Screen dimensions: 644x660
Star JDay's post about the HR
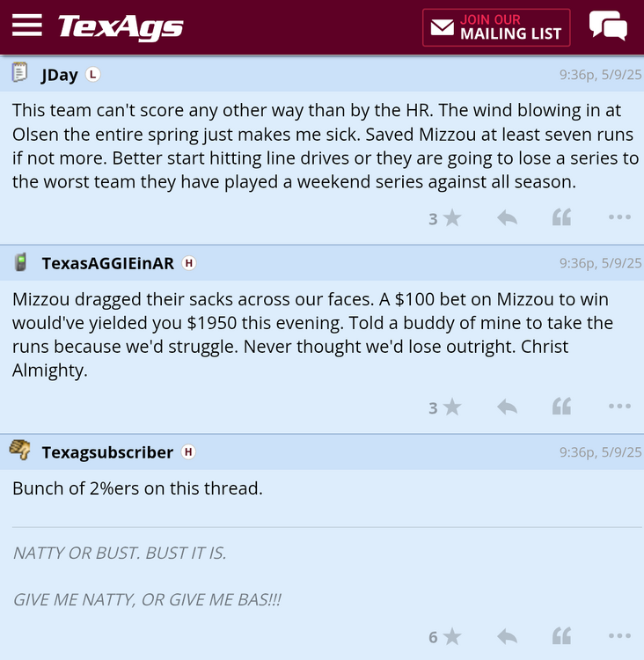tap(452, 218)
